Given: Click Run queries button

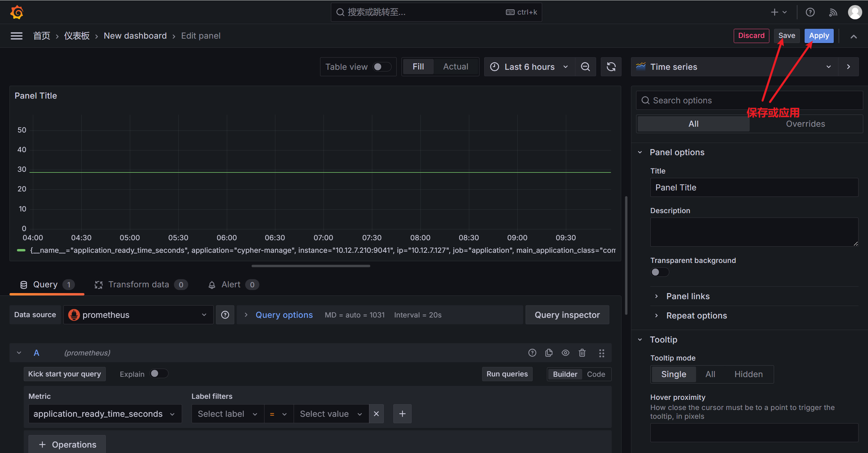Looking at the screenshot, I should [x=507, y=374].
